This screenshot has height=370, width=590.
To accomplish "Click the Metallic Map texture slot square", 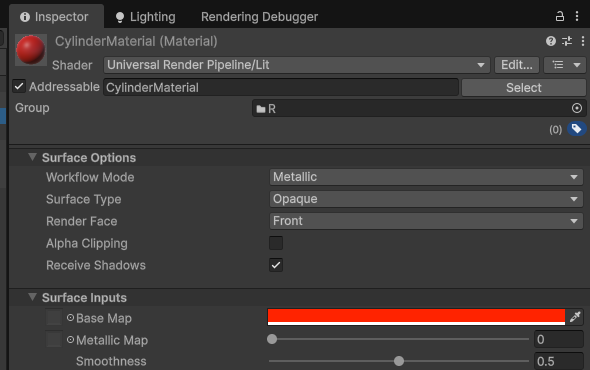I will point(54,339).
